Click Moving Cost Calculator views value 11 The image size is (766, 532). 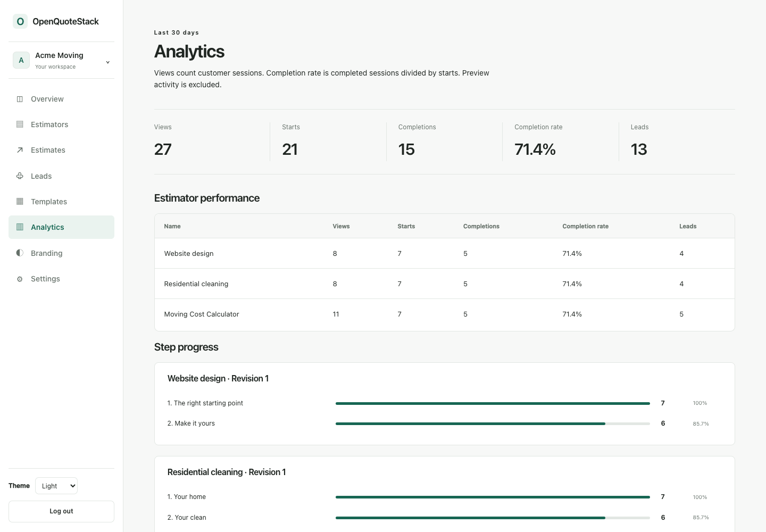pyautogui.click(x=336, y=314)
